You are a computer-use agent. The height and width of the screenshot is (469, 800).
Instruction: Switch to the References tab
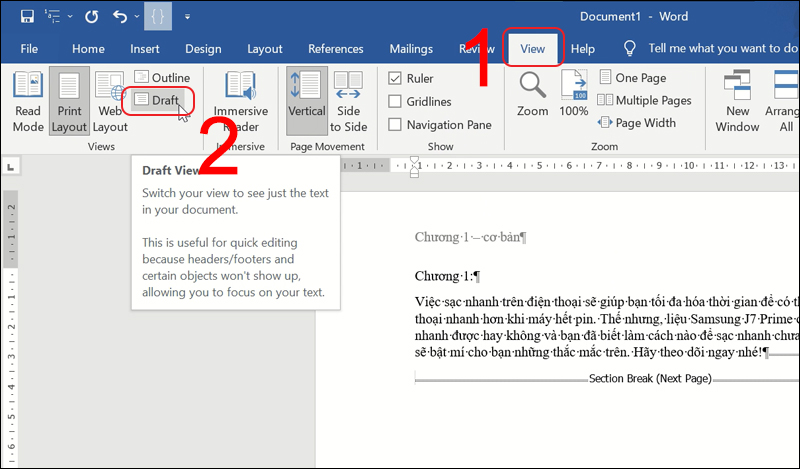[335, 49]
